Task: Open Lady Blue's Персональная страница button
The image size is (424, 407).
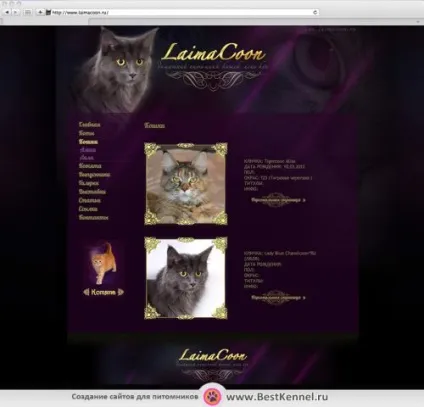Action: [278, 298]
